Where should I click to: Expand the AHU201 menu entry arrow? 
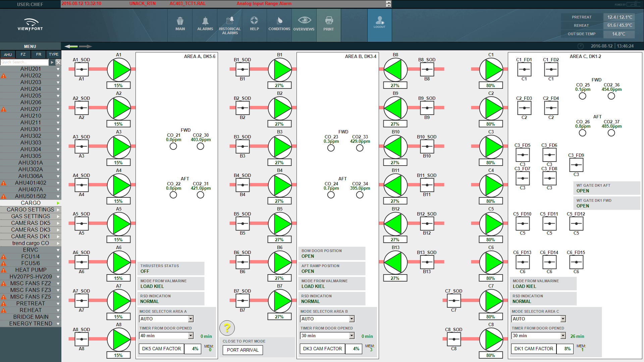[x=58, y=69]
